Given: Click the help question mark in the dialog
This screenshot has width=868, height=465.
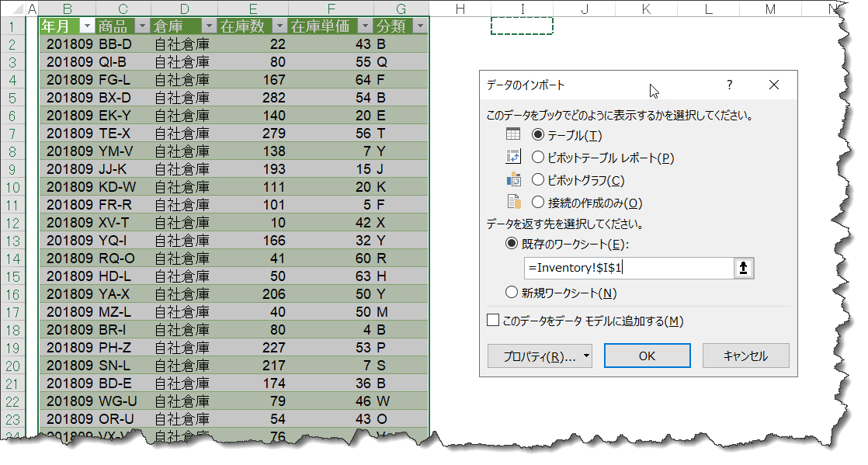Looking at the screenshot, I should (x=729, y=85).
